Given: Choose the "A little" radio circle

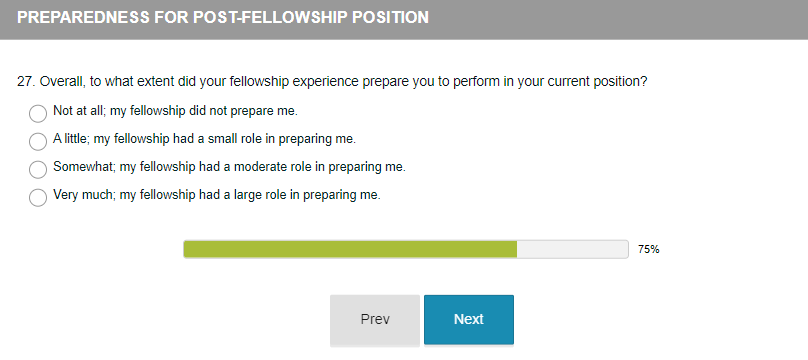Looking at the screenshot, I should pos(38,142).
